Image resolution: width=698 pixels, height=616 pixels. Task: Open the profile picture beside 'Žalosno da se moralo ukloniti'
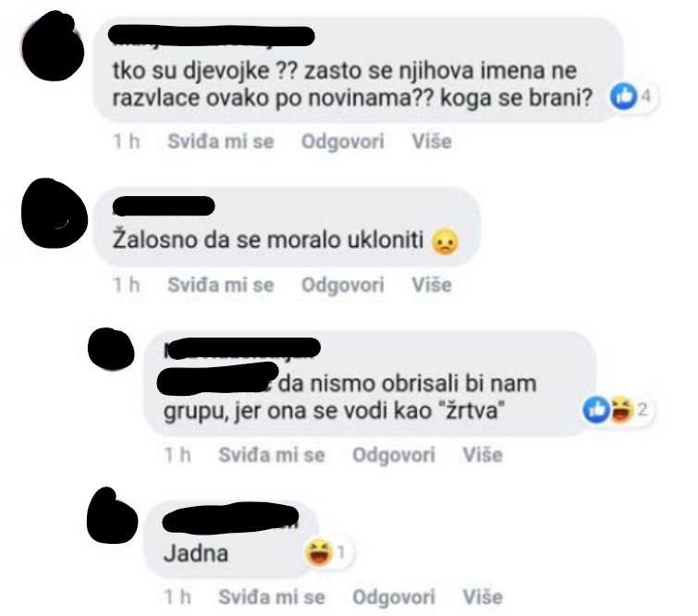(x=55, y=214)
